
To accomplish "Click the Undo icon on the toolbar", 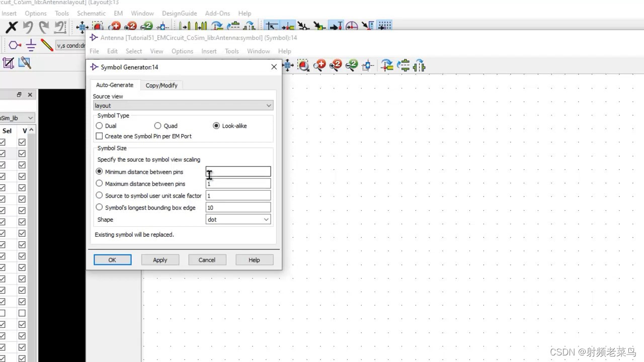I will point(29,26).
